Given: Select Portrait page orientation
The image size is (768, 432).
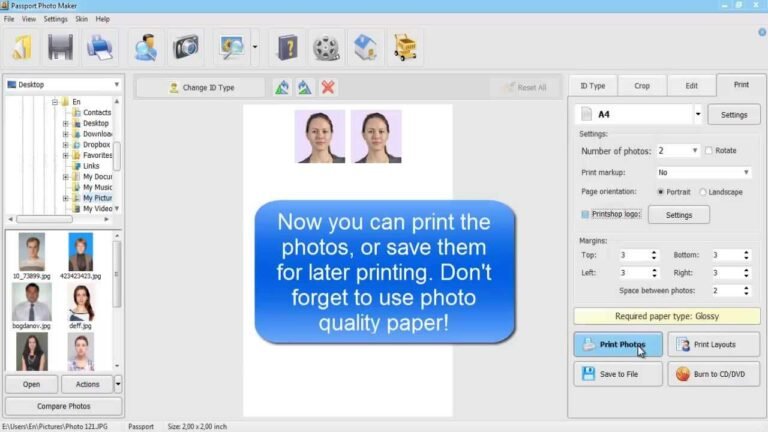Looking at the screenshot, I should (x=660, y=192).
